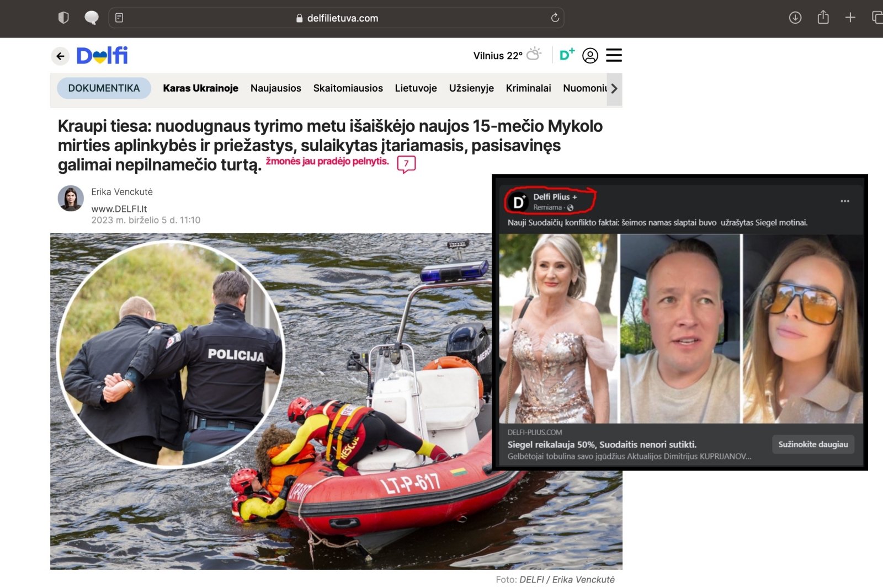Screen dimensions: 883x588
Task: Reload the page with the refresh icon
Action: (555, 18)
